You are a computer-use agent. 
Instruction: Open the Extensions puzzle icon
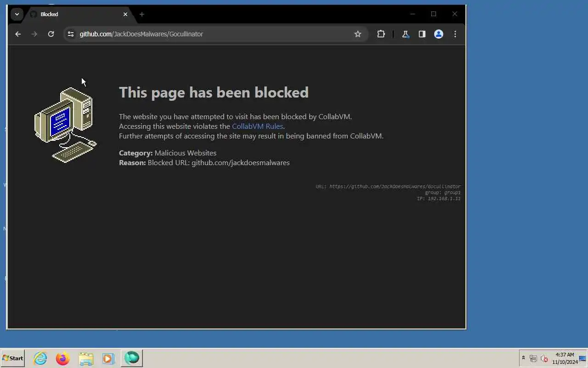(x=381, y=34)
